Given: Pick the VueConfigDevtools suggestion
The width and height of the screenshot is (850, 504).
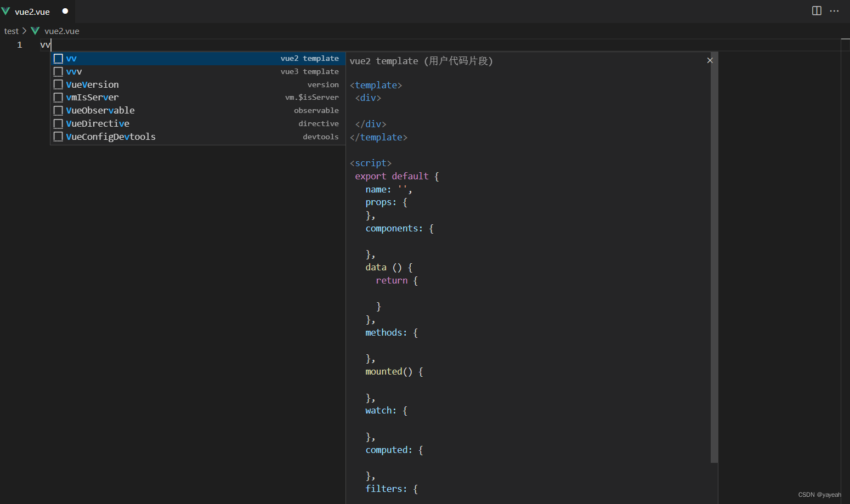Looking at the screenshot, I should 197,137.
